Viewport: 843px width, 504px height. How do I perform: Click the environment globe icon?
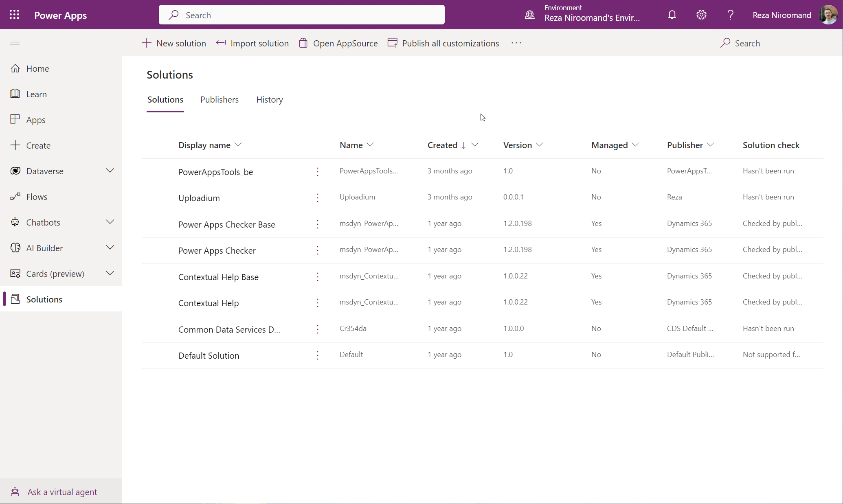tap(529, 15)
